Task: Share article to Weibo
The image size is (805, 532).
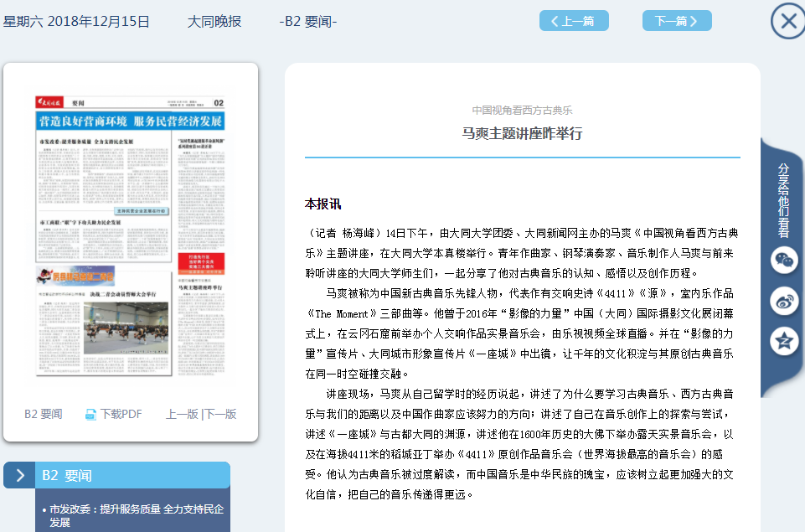Action: tap(784, 301)
